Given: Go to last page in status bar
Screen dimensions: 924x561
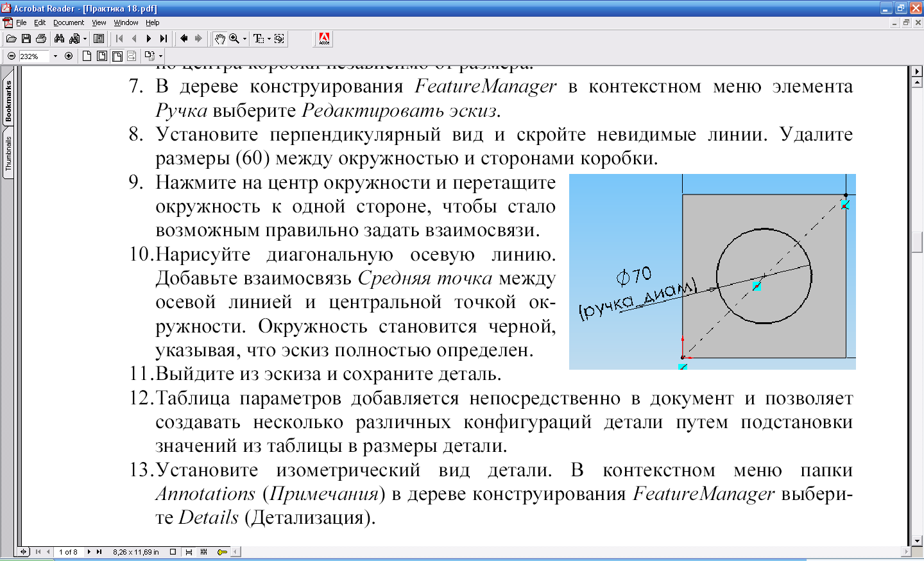Looking at the screenshot, I should pos(99,552).
